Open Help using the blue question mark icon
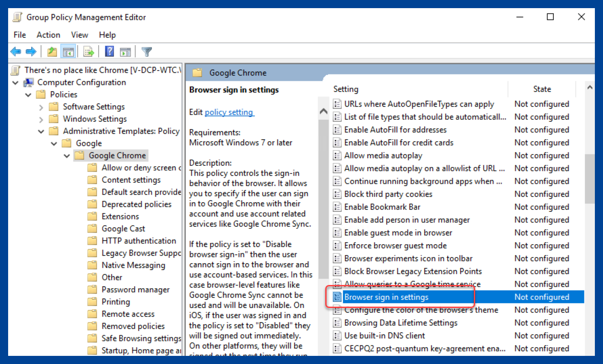The height and width of the screenshot is (364, 603). (109, 51)
